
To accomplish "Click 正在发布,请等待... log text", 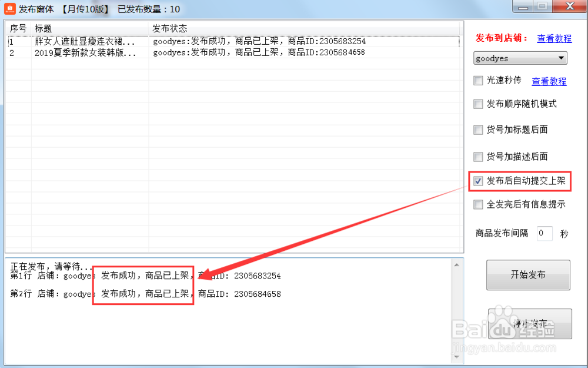I will [x=51, y=266].
